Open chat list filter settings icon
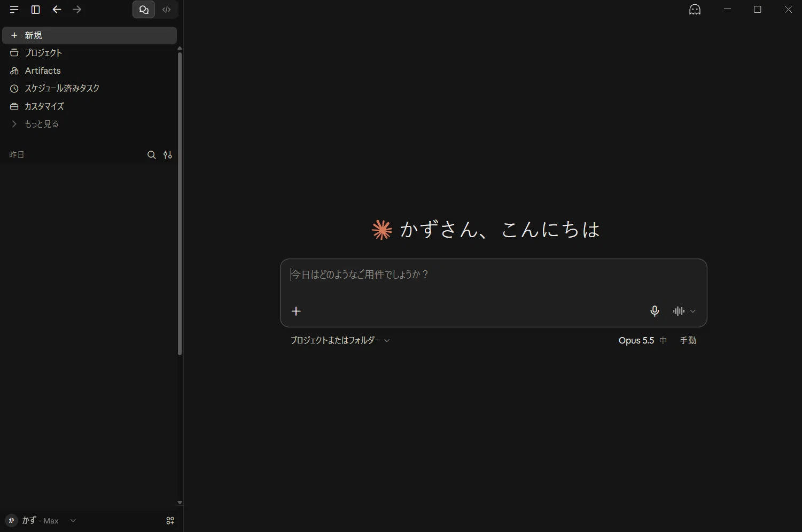 pyautogui.click(x=168, y=155)
